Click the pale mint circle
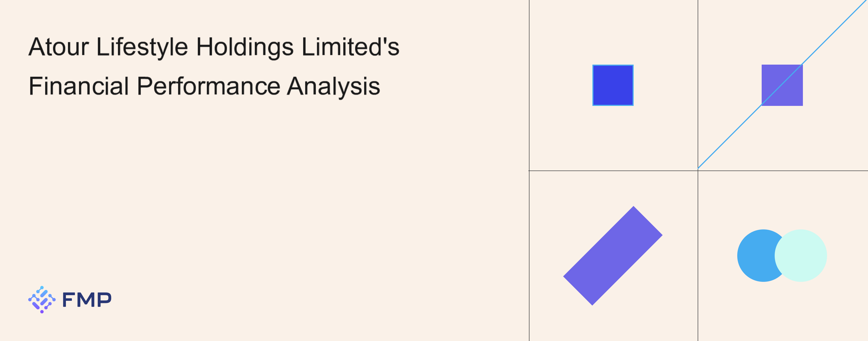The height and width of the screenshot is (341, 868). point(801,256)
